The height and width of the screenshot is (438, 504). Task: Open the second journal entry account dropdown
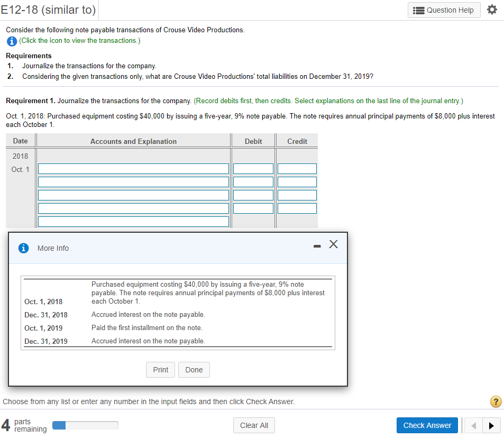point(133,181)
